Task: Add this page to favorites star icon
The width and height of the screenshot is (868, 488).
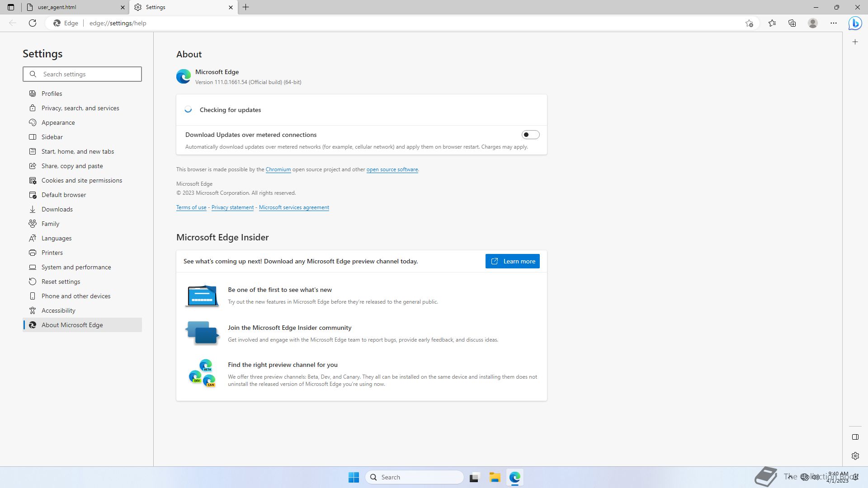Action: click(x=749, y=23)
